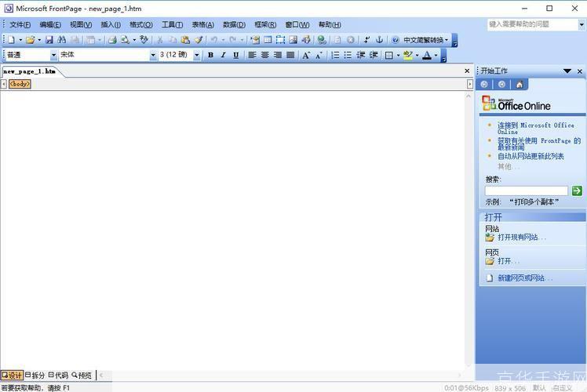Viewport: 587px width, 392px height.
Task: Toggle align right
Action: coord(278,55)
